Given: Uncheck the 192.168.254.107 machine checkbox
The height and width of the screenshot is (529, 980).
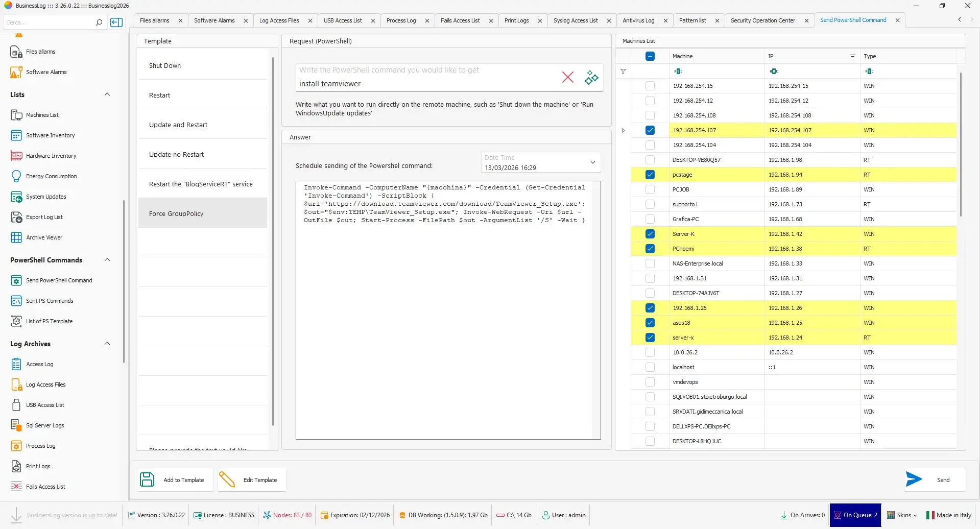Looking at the screenshot, I should tap(650, 130).
